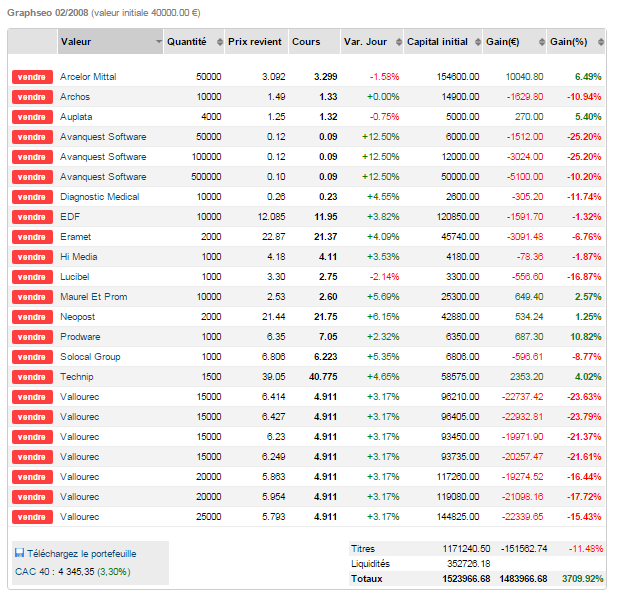
Task: Click vendre next to Auplata
Action: tap(32, 117)
